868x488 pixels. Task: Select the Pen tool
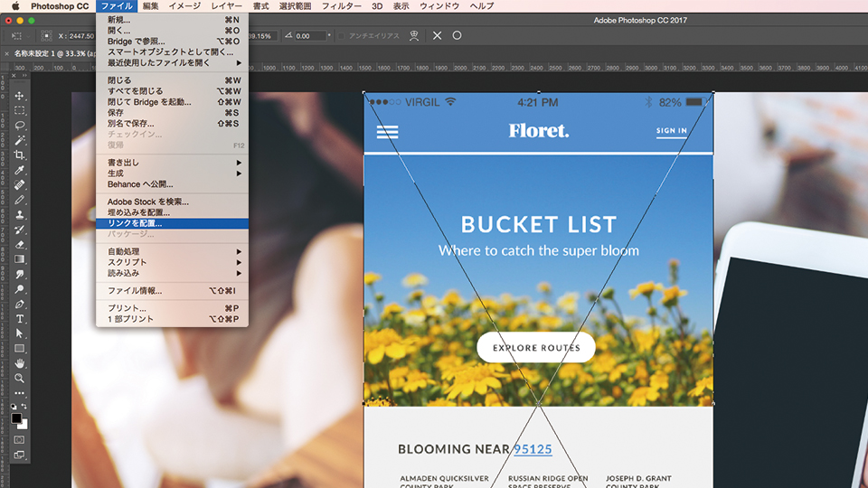[x=19, y=305]
